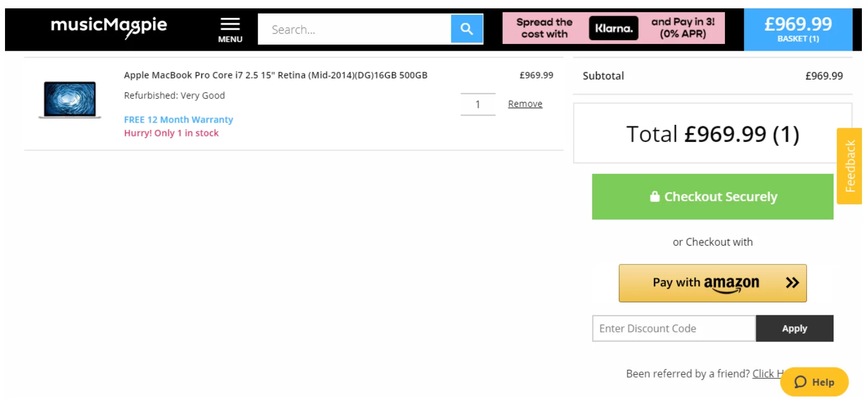Click Hurry! Only 1 in stock text
Screen dimensions: 868x411
(x=171, y=133)
